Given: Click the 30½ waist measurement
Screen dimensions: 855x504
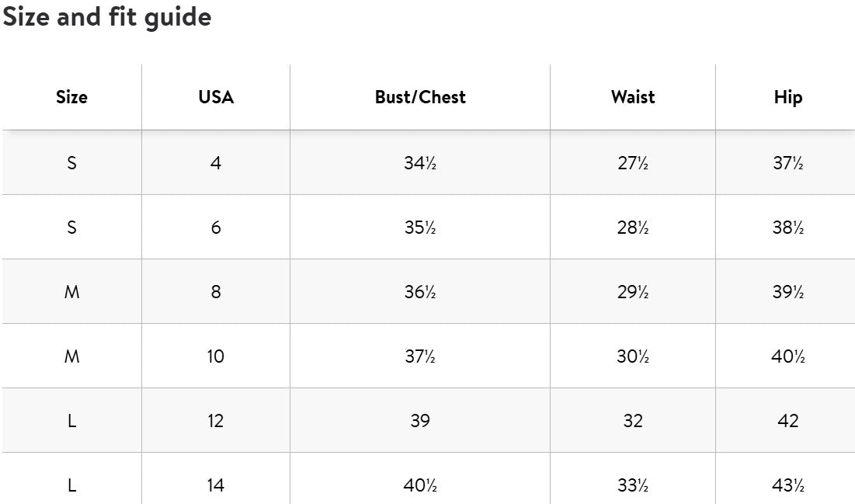Looking at the screenshot, I should tap(633, 356).
